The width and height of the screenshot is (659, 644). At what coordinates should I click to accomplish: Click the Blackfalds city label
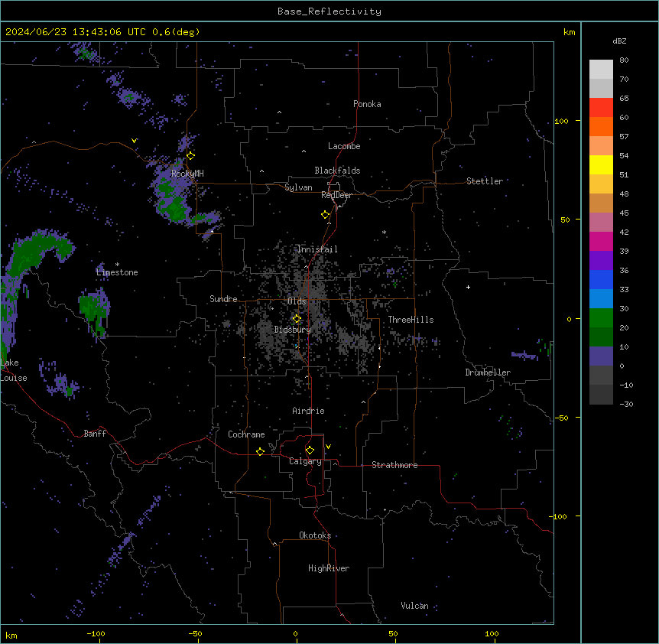(x=337, y=171)
